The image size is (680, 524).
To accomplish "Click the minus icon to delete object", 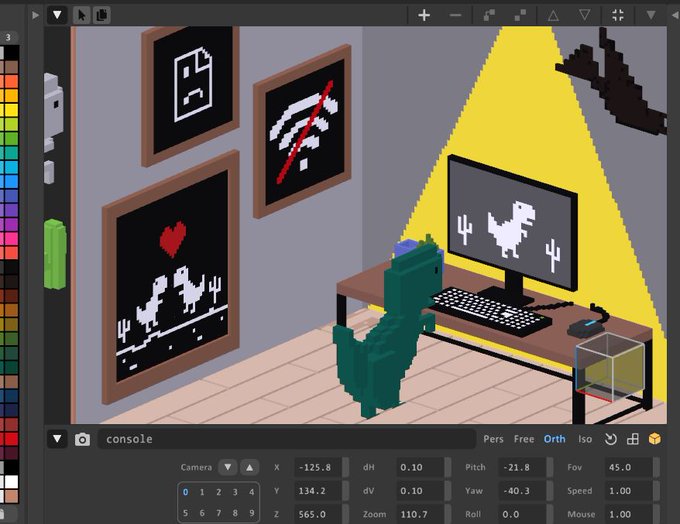I will pos(455,15).
